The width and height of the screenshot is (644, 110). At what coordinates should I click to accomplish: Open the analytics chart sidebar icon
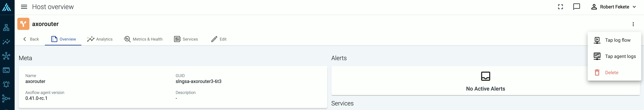(6, 42)
